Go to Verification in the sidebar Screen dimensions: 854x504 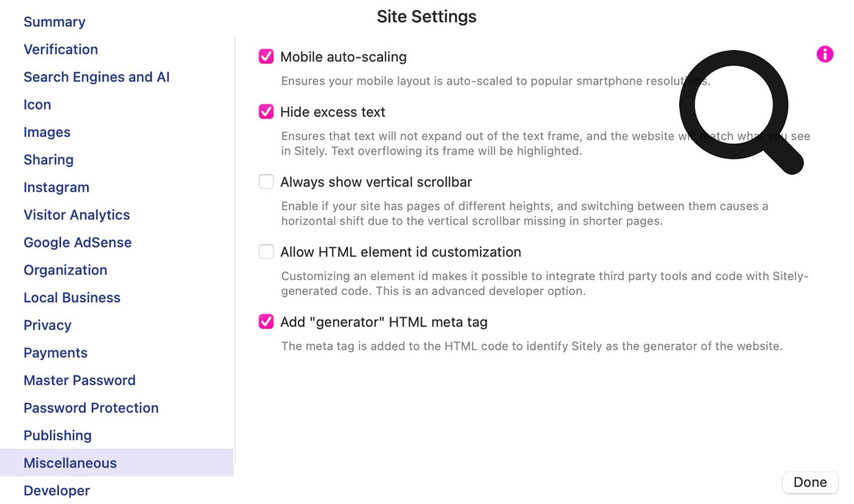coord(60,49)
